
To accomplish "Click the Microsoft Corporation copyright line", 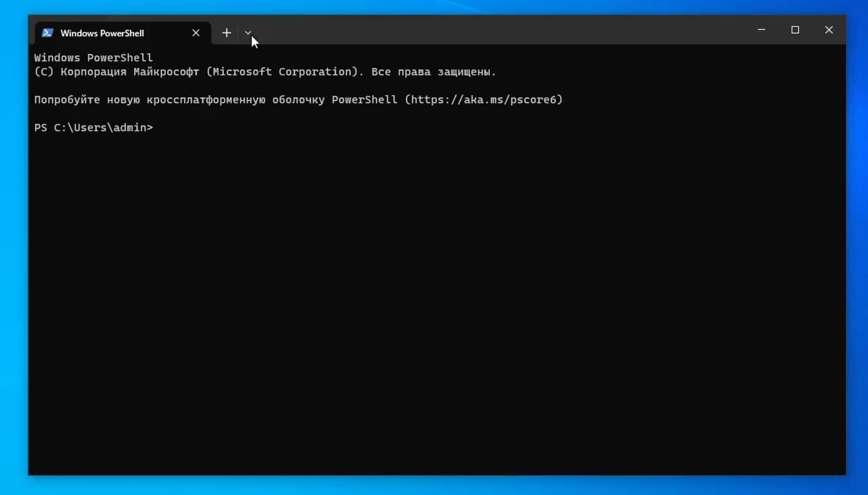I will [x=265, y=72].
